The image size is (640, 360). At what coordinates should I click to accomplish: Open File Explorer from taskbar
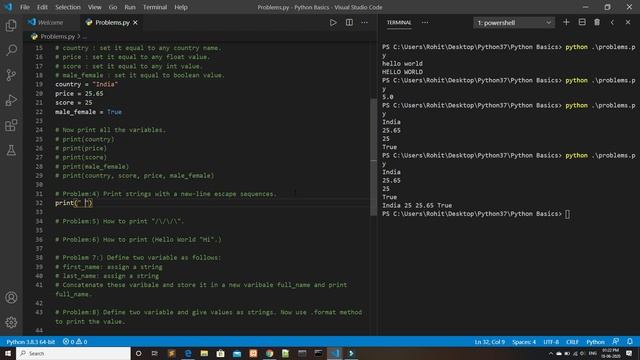point(204,353)
